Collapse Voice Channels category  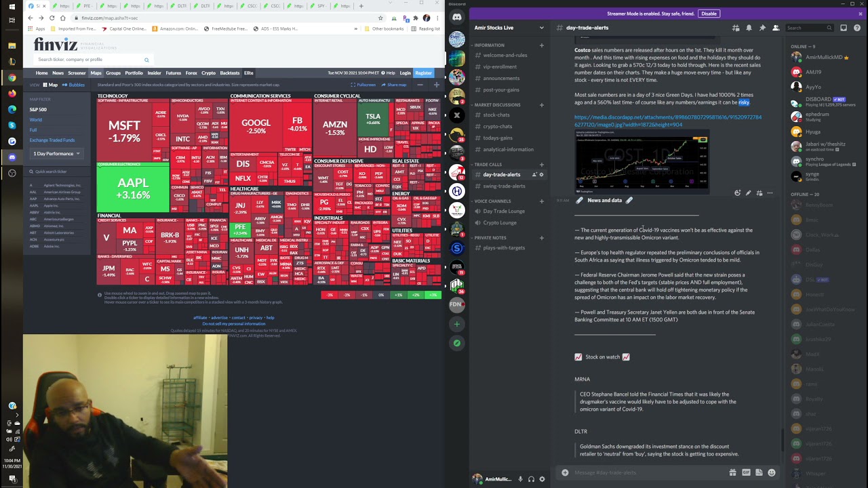(492, 201)
